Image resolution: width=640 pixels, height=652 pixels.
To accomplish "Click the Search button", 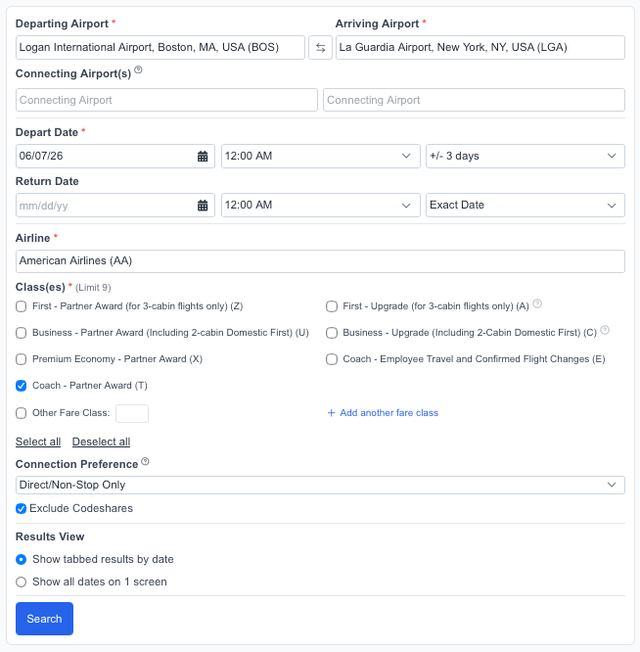I will pyautogui.click(x=44, y=619).
